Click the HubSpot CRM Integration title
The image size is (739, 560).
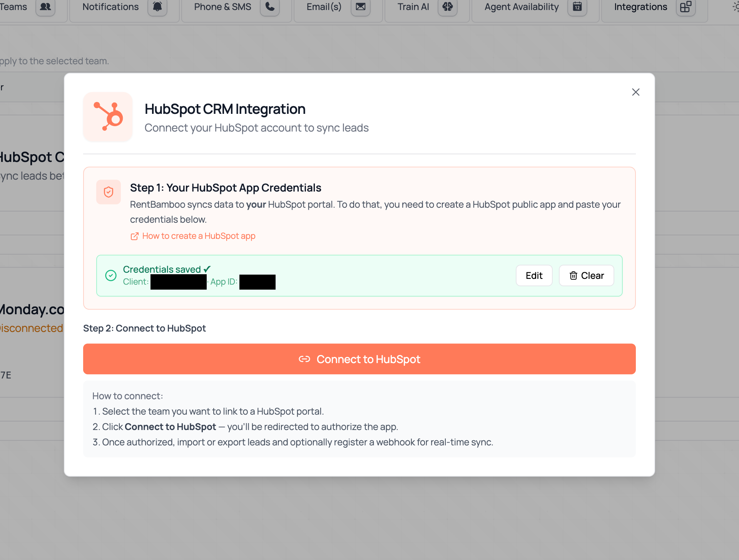tap(225, 109)
